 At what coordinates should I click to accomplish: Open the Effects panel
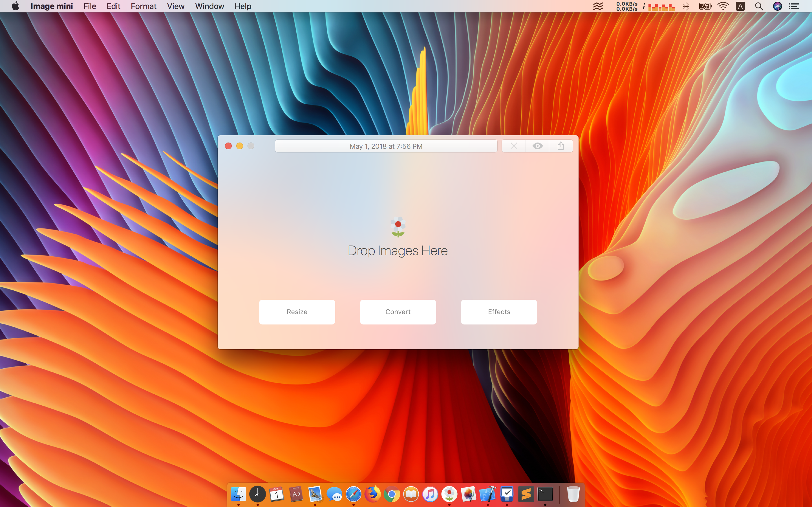(498, 312)
